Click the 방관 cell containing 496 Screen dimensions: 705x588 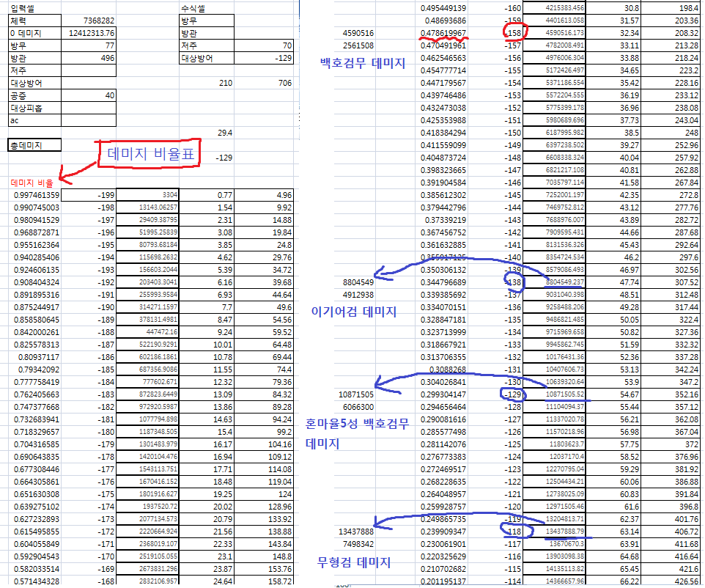(x=89, y=58)
